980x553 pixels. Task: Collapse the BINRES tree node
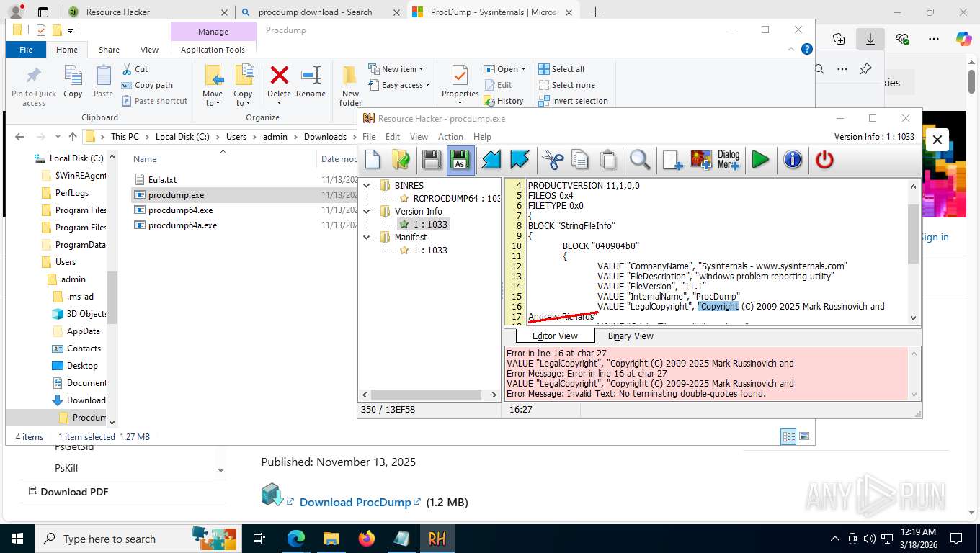[367, 185]
